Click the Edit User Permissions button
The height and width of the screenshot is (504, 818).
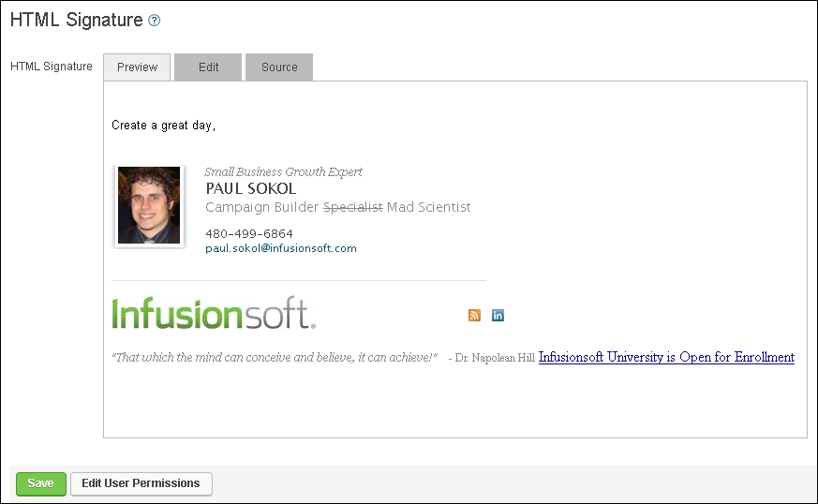point(141,483)
